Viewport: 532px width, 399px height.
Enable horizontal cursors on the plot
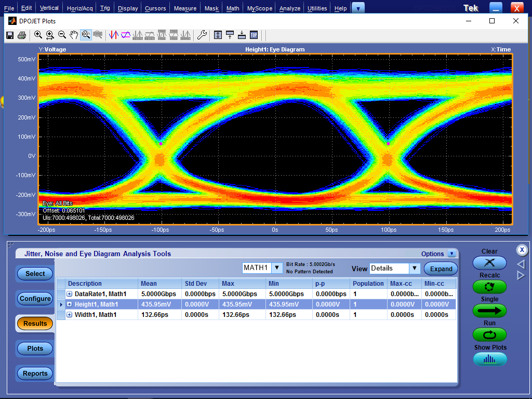pos(126,35)
